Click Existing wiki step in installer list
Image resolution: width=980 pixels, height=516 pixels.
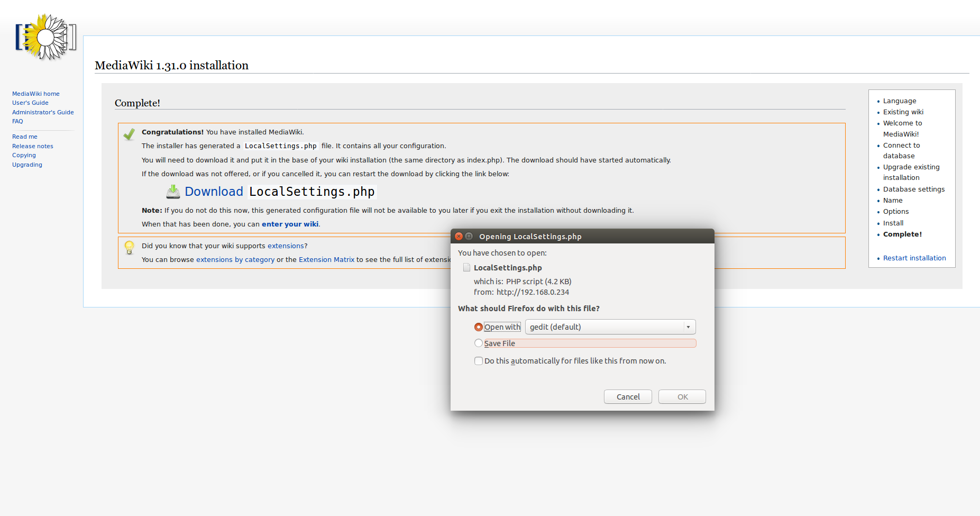tap(903, 112)
